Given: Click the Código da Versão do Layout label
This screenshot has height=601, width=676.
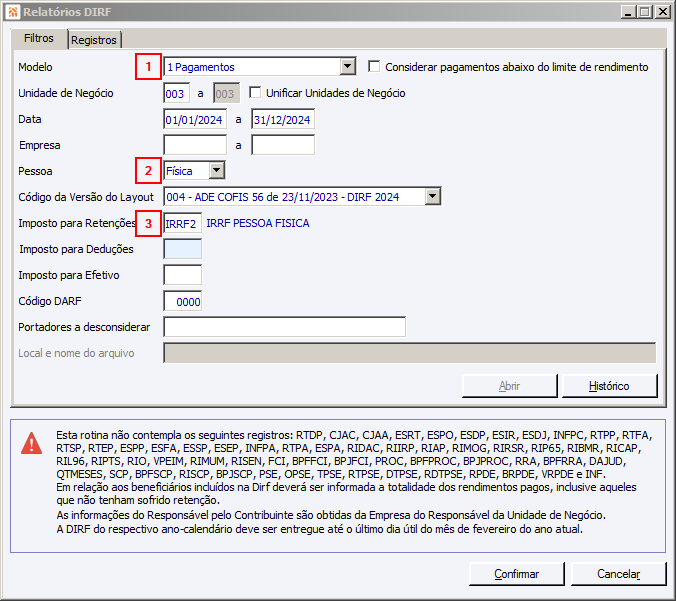Looking at the screenshot, I should [x=86, y=197].
